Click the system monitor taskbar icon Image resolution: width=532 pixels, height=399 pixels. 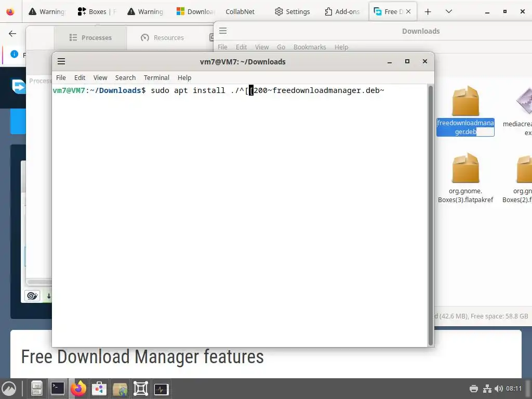point(161,389)
